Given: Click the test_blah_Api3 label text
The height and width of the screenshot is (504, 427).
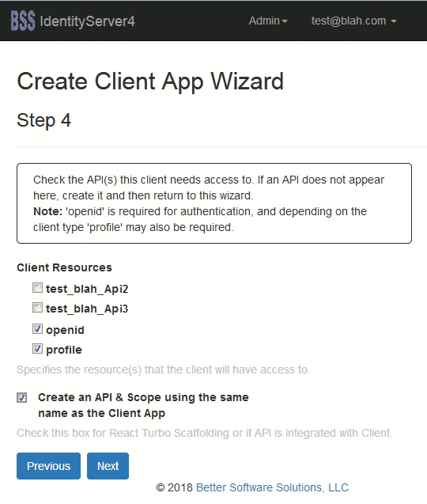Looking at the screenshot, I should tap(87, 309).
